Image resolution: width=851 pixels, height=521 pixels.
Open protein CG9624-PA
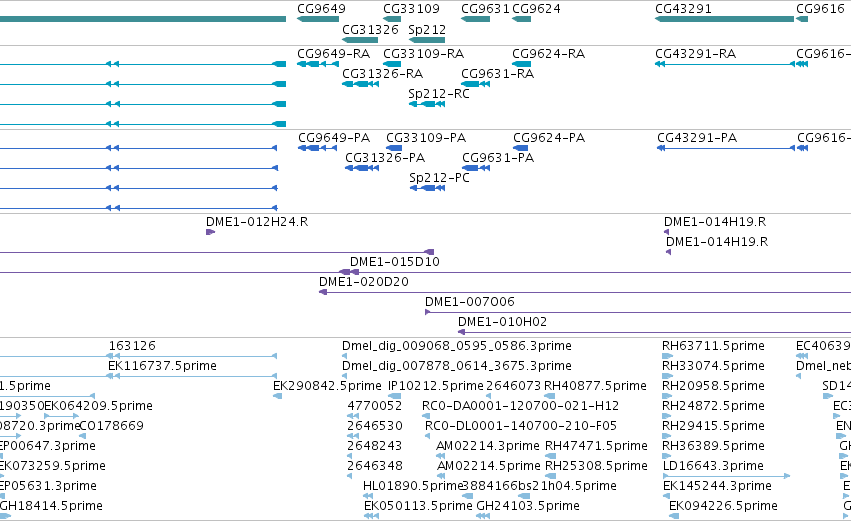[549, 138]
